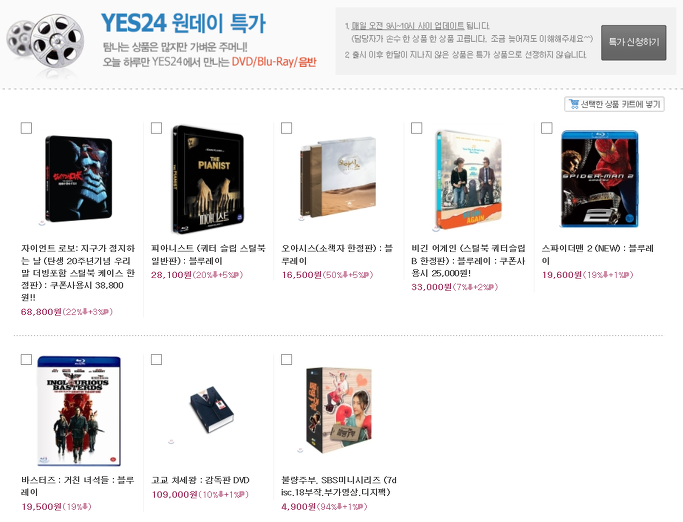Select the Inglourious Basterds checkbox

point(27,359)
